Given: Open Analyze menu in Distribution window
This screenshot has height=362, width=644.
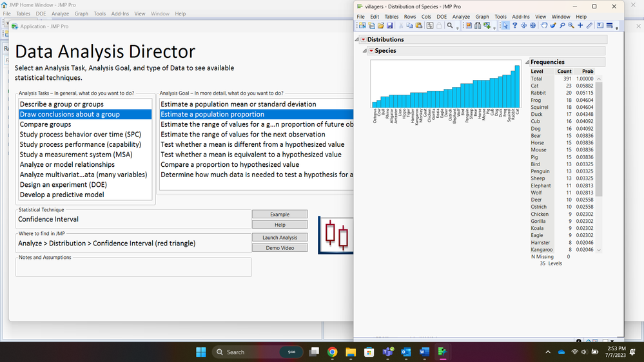Looking at the screenshot, I should pyautogui.click(x=461, y=16).
